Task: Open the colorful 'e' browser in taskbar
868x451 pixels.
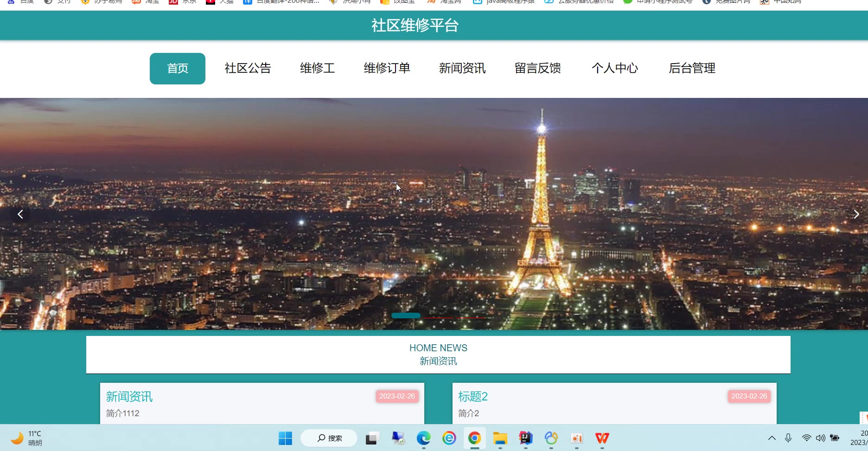Action: point(449,438)
